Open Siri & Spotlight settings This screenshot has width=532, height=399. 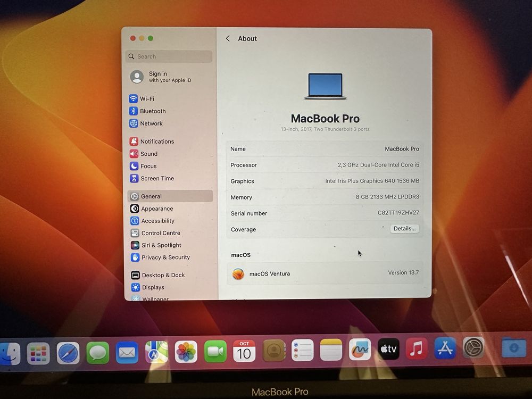(156, 245)
